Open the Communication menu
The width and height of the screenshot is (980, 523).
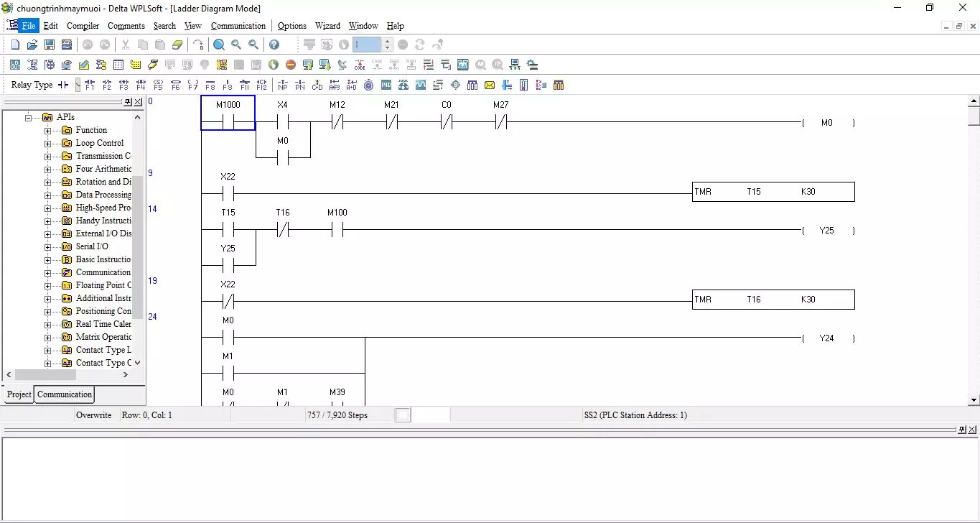coord(238,26)
